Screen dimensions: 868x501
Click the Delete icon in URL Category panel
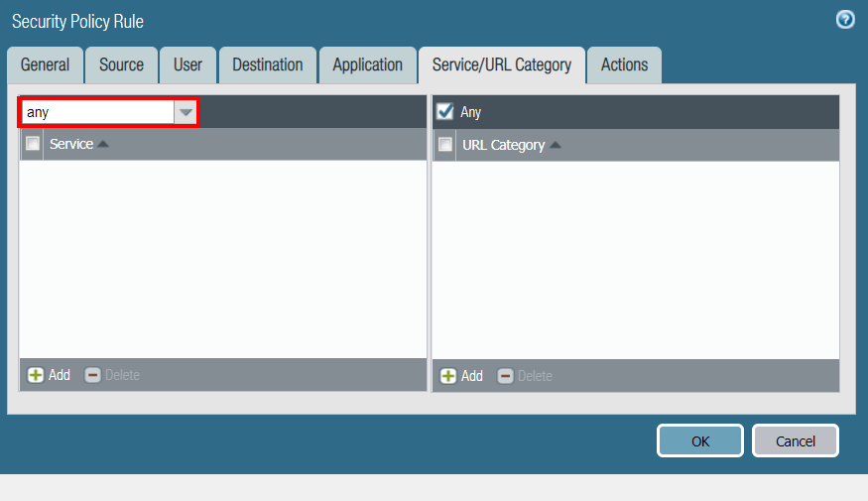tap(505, 376)
